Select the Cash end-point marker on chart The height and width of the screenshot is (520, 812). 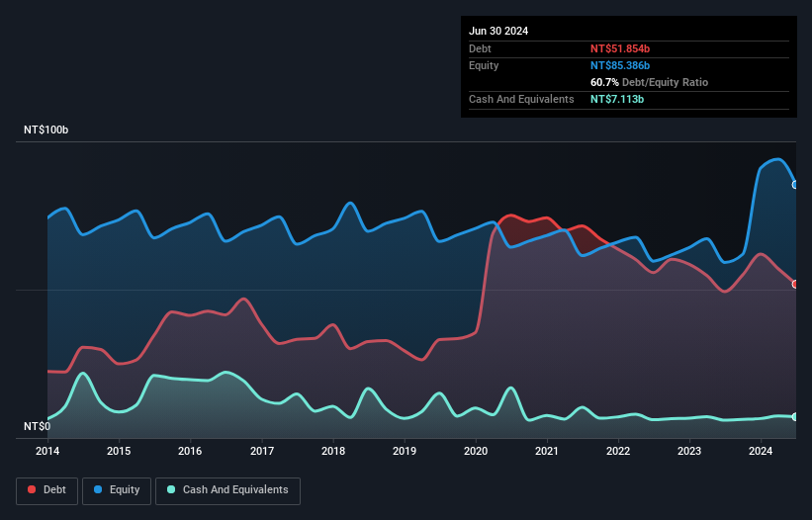pyautogui.click(x=795, y=417)
